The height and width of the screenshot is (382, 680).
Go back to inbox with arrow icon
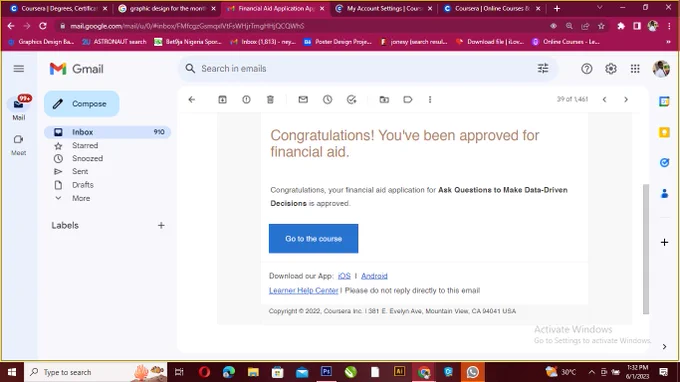(x=192, y=99)
